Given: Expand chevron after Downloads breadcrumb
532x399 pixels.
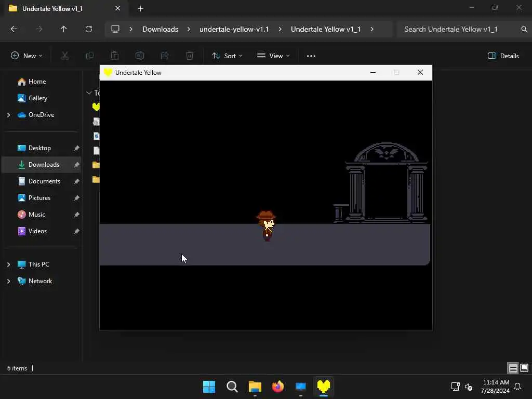Looking at the screenshot, I should tap(189, 29).
